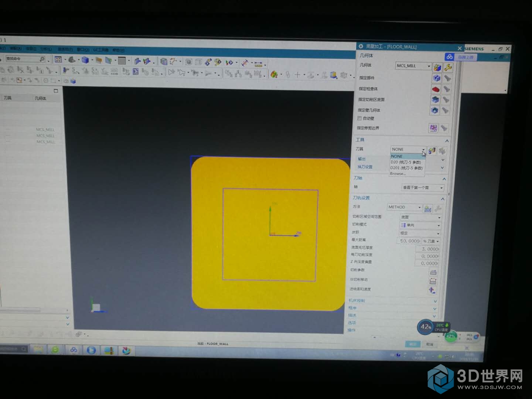Open the GC toolkit menu

tap(100, 50)
